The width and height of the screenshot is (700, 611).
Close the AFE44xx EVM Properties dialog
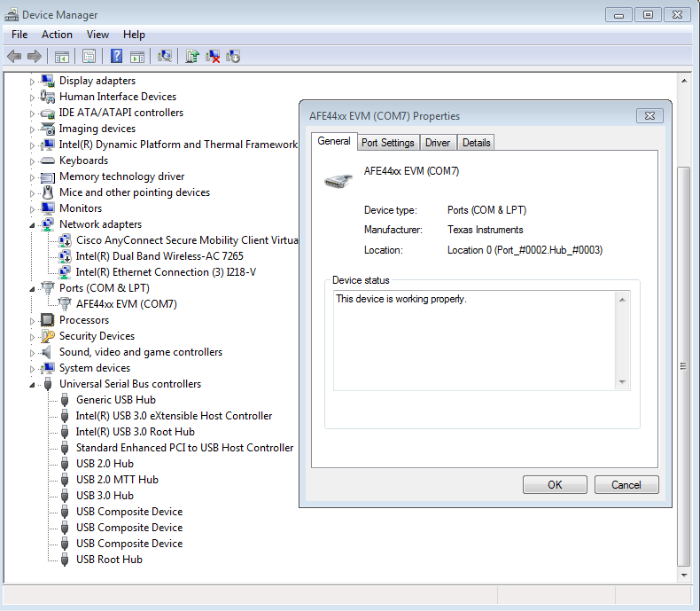pyautogui.click(x=649, y=115)
